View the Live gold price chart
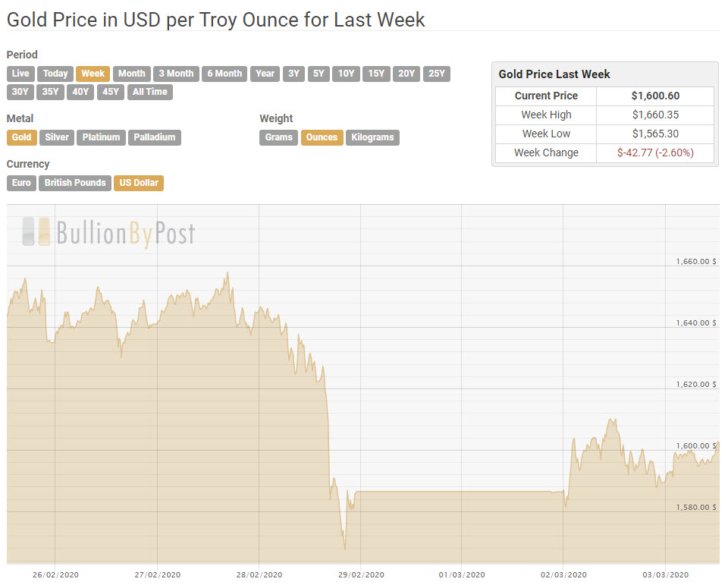 [x=20, y=74]
